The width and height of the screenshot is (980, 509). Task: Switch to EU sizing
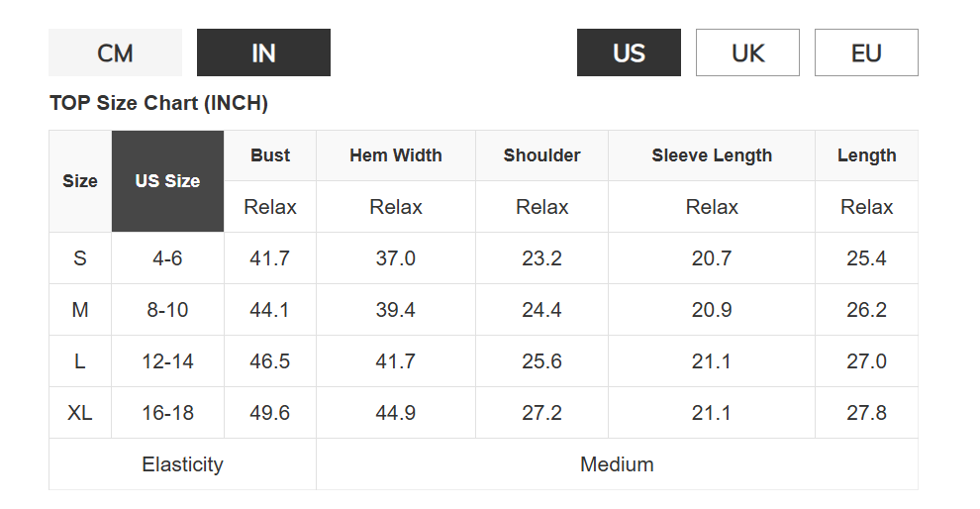tap(866, 52)
